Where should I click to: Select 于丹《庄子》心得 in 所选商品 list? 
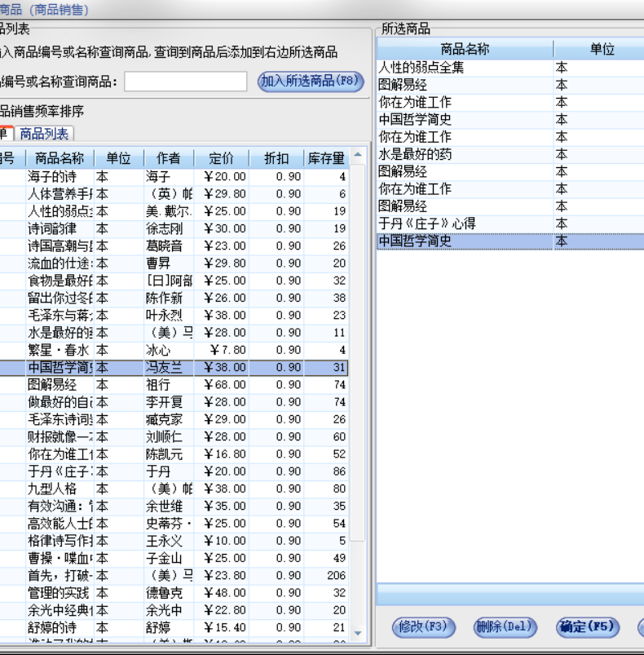coord(510,223)
